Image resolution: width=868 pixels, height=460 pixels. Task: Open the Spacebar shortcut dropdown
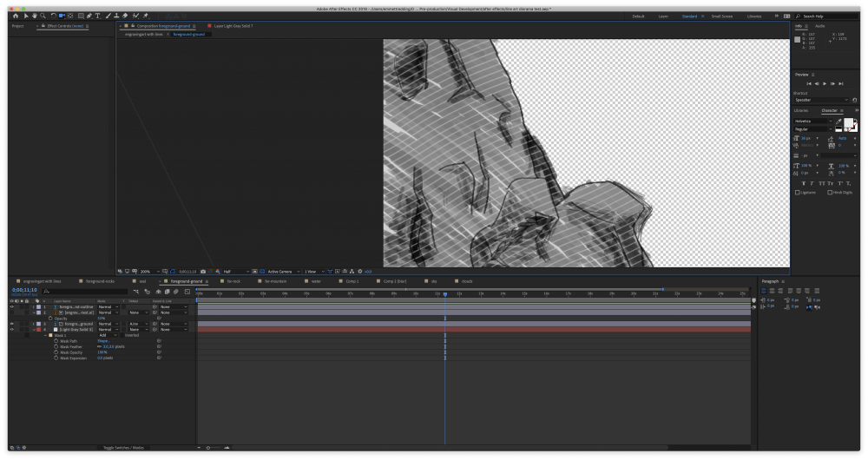click(821, 100)
